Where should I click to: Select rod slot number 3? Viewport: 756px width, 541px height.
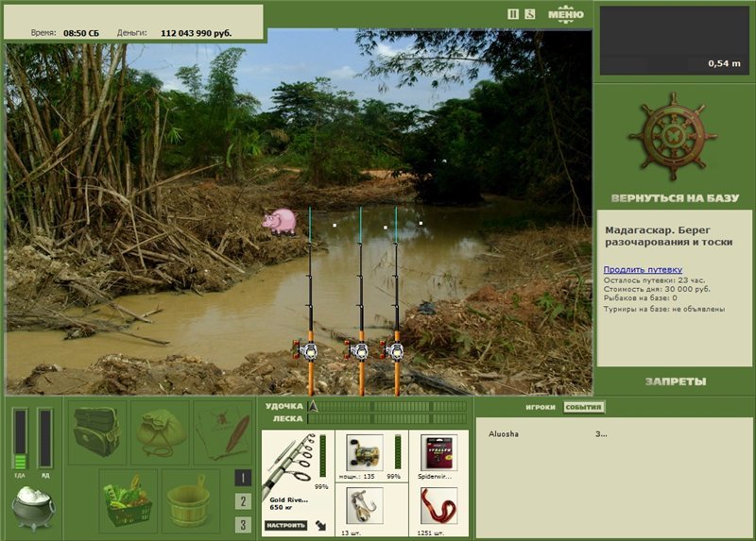point(243,525)
